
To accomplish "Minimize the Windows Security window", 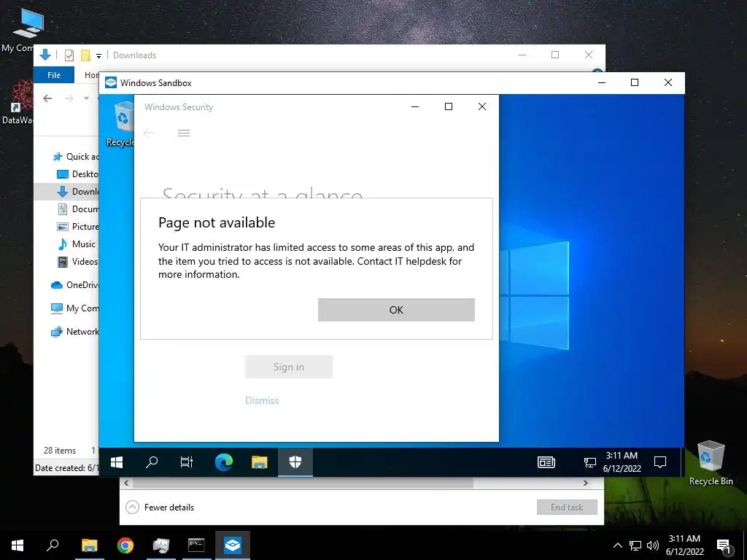I will pyautogui.click(x=415, y=106).
